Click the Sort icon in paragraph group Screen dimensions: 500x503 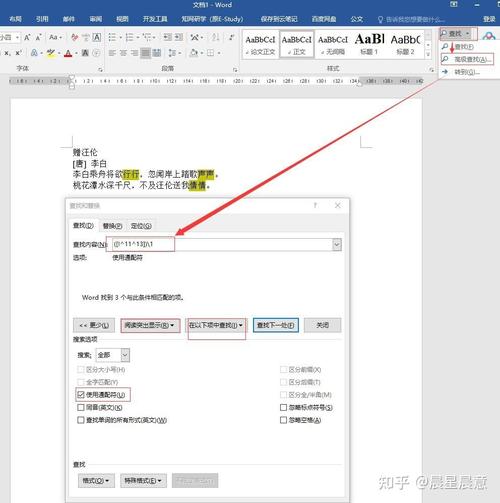click(215, 37)
